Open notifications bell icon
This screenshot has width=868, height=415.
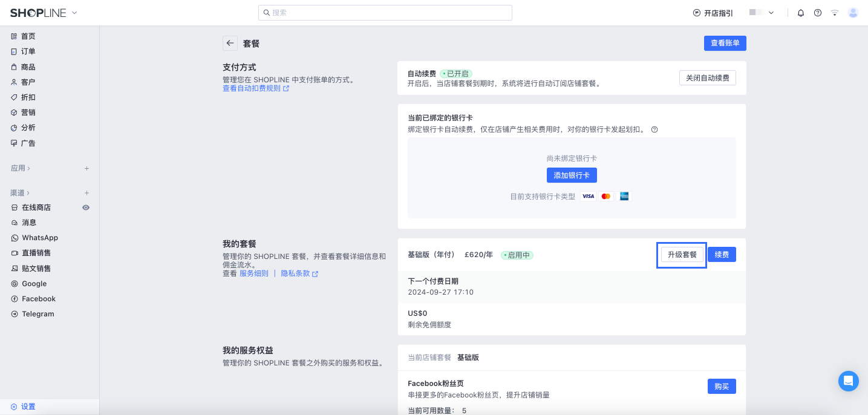click(801, 13)
